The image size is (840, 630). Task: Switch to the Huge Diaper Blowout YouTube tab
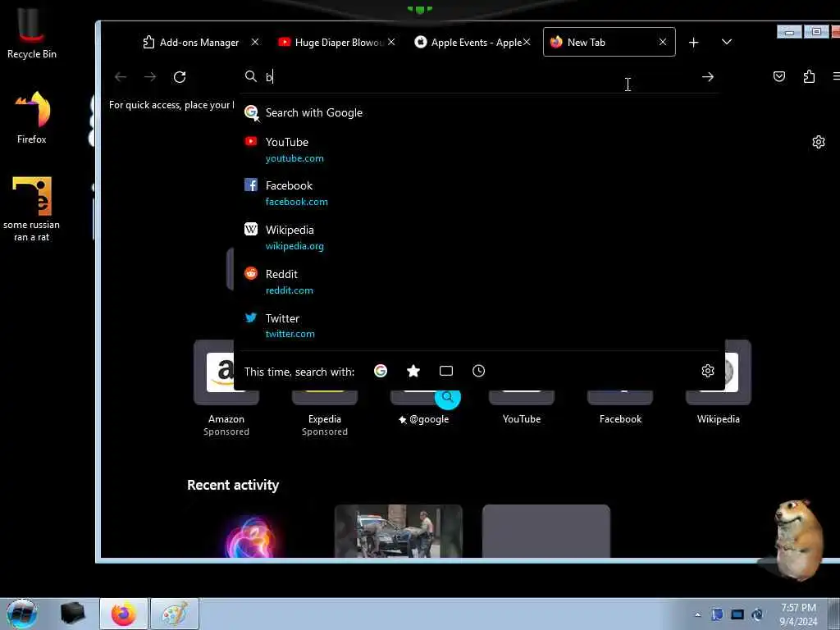click(331, 43)
